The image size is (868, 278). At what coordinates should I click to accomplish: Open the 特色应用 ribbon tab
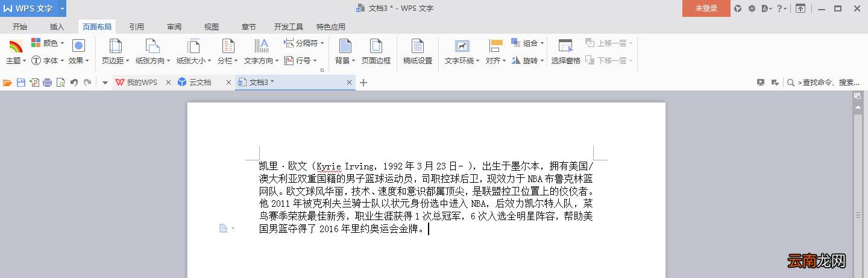coord(331,27)
